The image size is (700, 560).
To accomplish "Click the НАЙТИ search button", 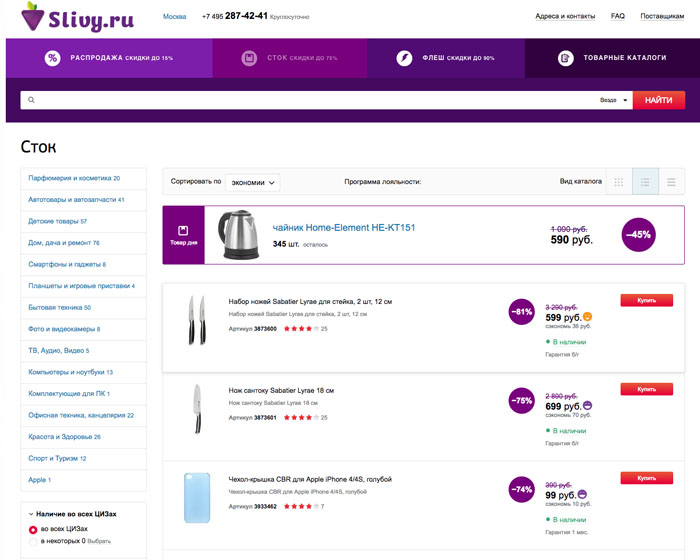I will point(658,100).
